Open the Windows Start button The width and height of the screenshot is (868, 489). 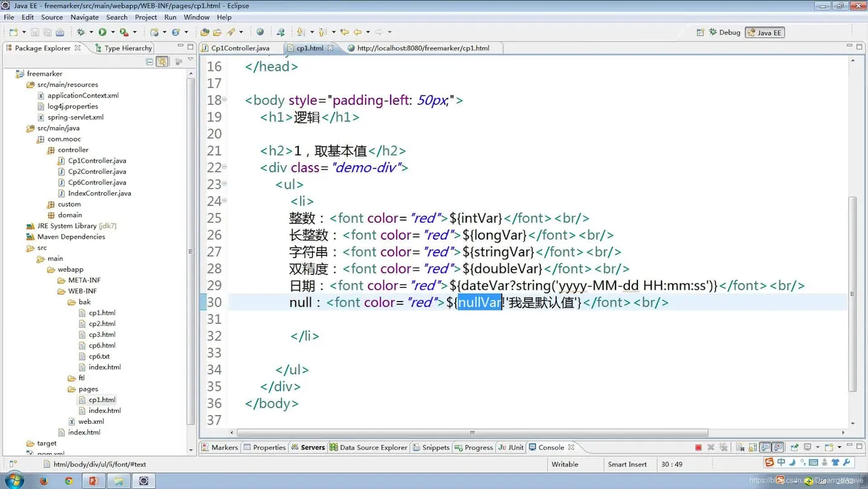pos(14,480)
